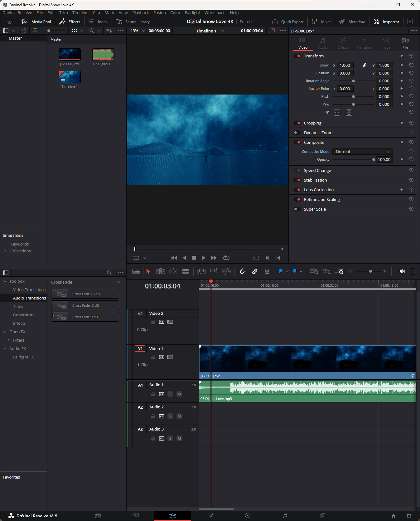Click the Linked Selection chain icon
Image resolution: width=420 pixels, height=521 pixels.
coord(255,271)
